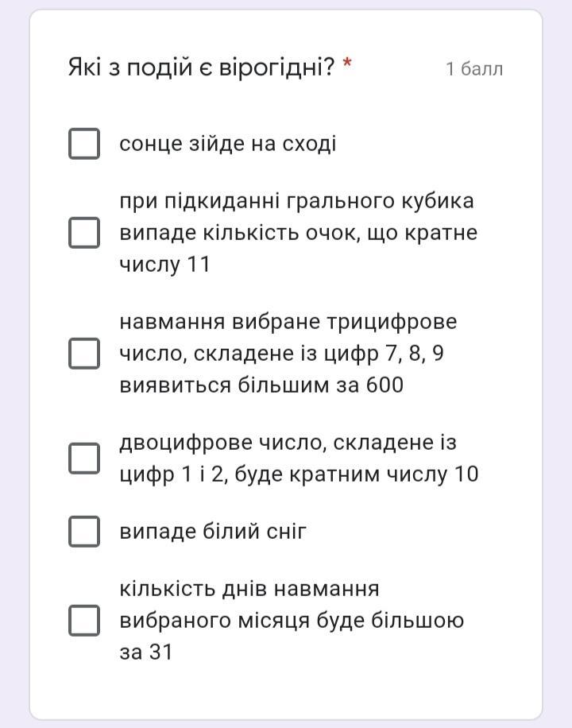Check the 'випаде білий сніг' checkbox
Screen dimensions: 572x728
(x=83, y=532)
